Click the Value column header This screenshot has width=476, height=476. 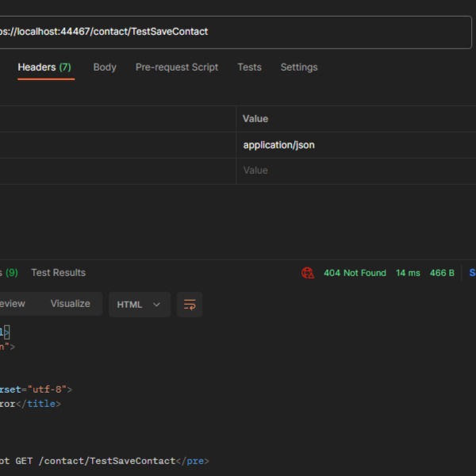tap(255, 119)
